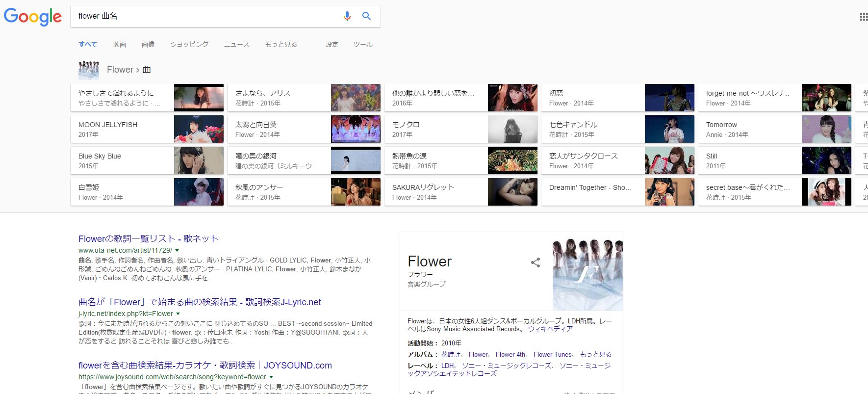Expand dropdown arrow next to j-lyric URL

[178, 314]
